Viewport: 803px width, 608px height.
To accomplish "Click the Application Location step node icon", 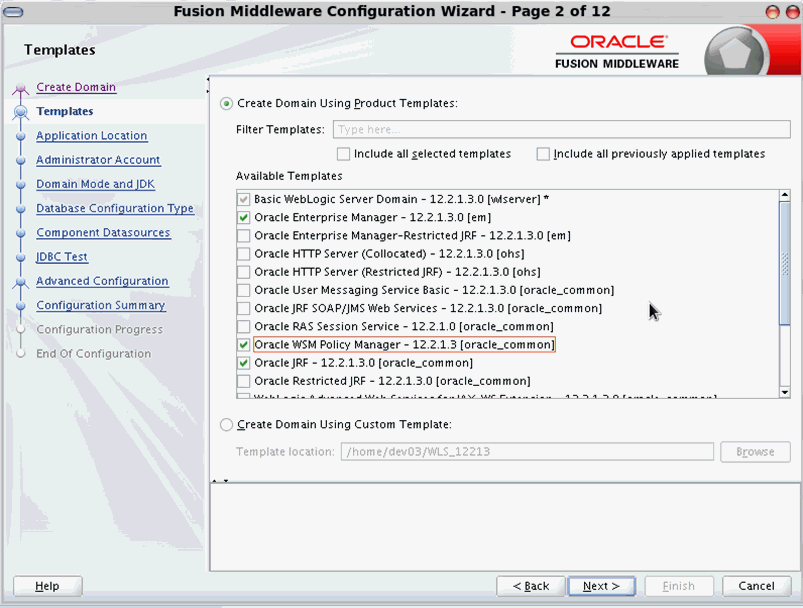I will (20, 136).
